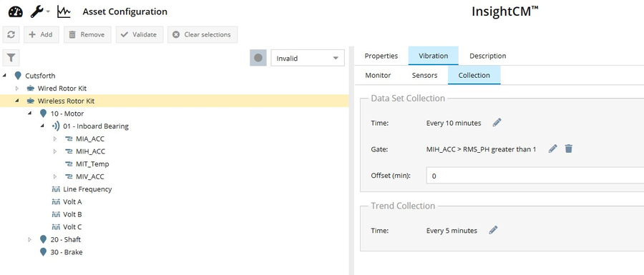Switch to the Description tab
The image size is (644, 275).
click(487, 56)
